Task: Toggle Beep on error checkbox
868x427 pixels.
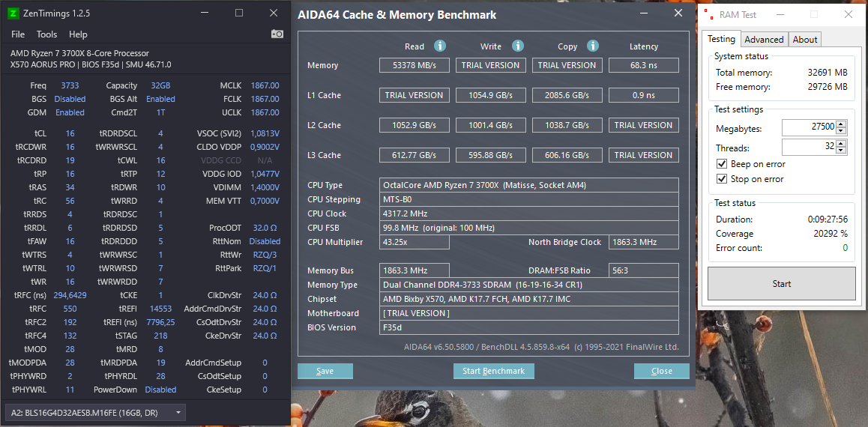Action: click(721, 164)
